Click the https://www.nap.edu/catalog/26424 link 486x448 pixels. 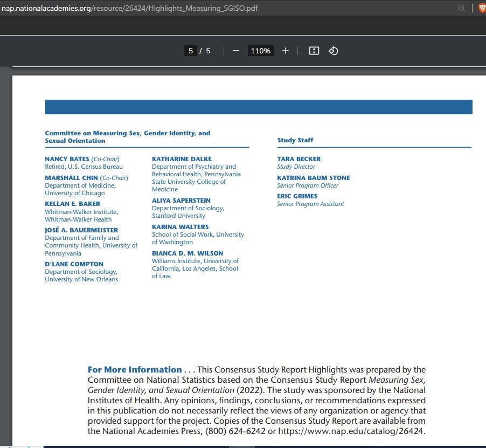pos(351,431)
